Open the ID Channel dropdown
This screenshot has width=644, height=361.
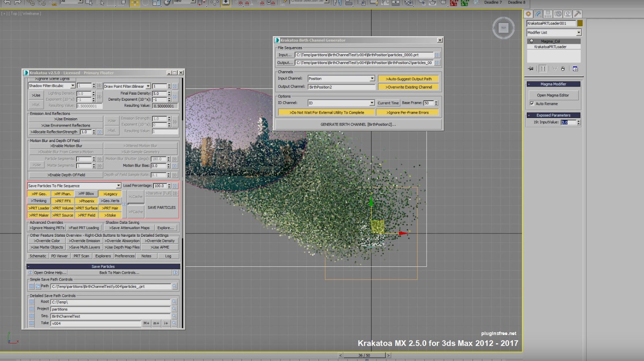341,103
